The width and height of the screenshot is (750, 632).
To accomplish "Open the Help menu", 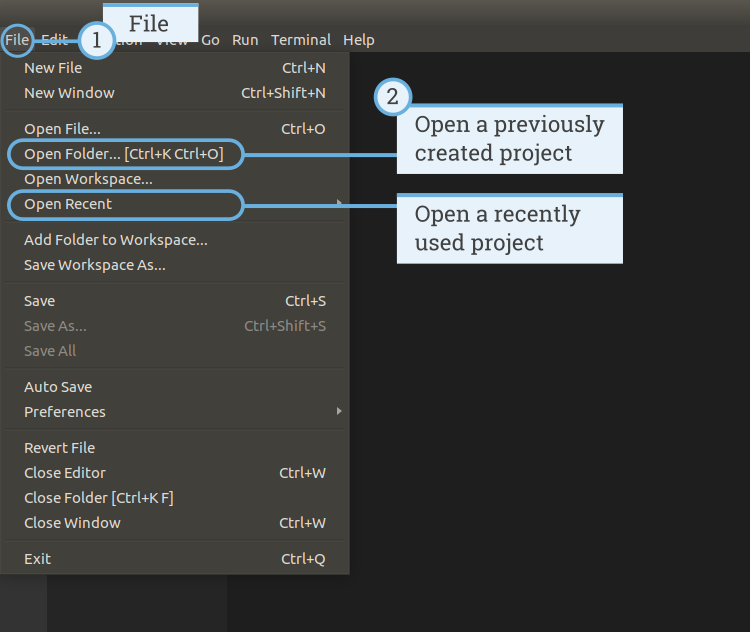I will click(x=359, y=40).
